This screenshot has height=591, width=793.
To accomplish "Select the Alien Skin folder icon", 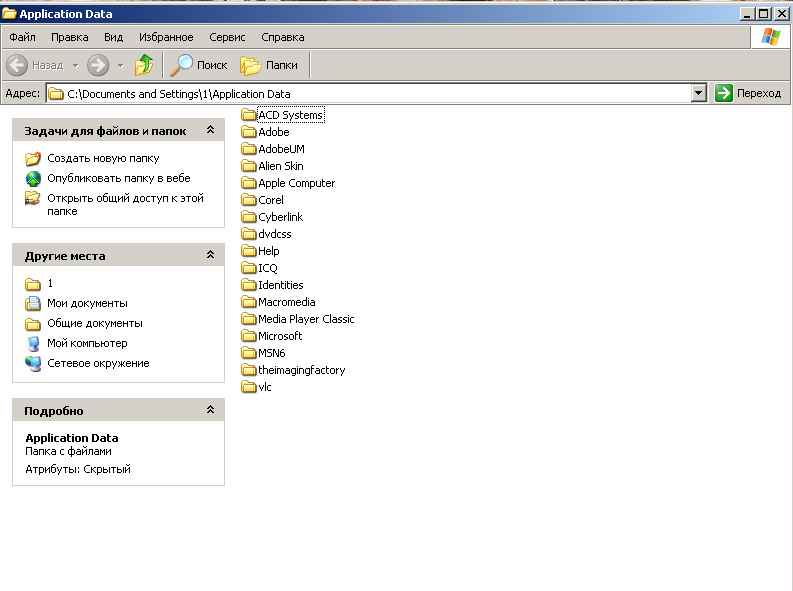I will click(248, 166).
